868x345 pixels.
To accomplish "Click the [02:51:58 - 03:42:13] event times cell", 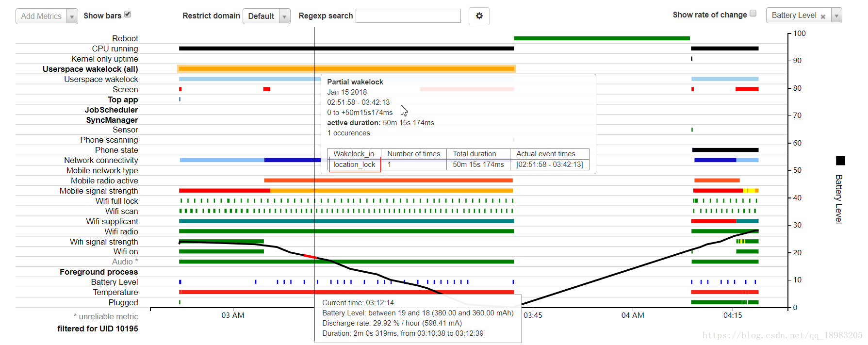I will pos(550,164).
